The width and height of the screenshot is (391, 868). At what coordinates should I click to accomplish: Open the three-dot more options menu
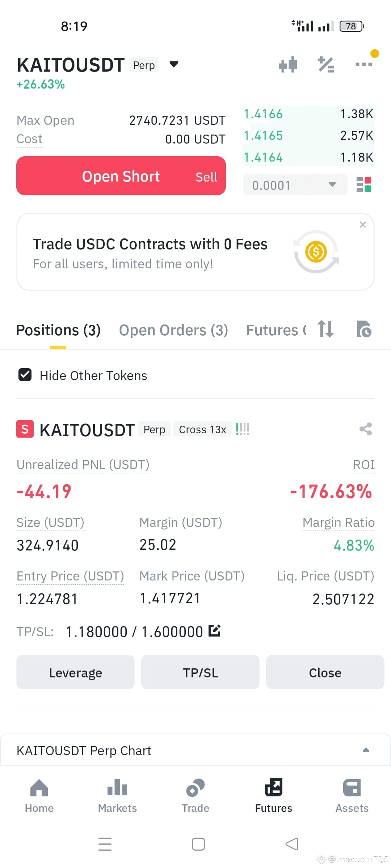click(364, 64)
